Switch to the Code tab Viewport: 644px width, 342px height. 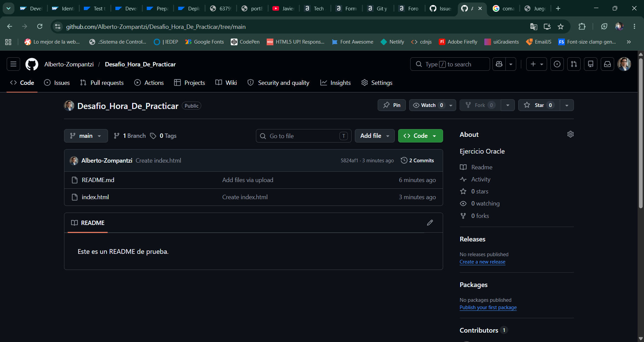click(x=22, y=82)
